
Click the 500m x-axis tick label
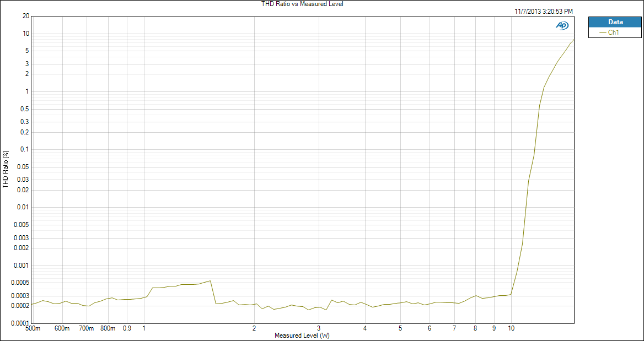point(33,329)
